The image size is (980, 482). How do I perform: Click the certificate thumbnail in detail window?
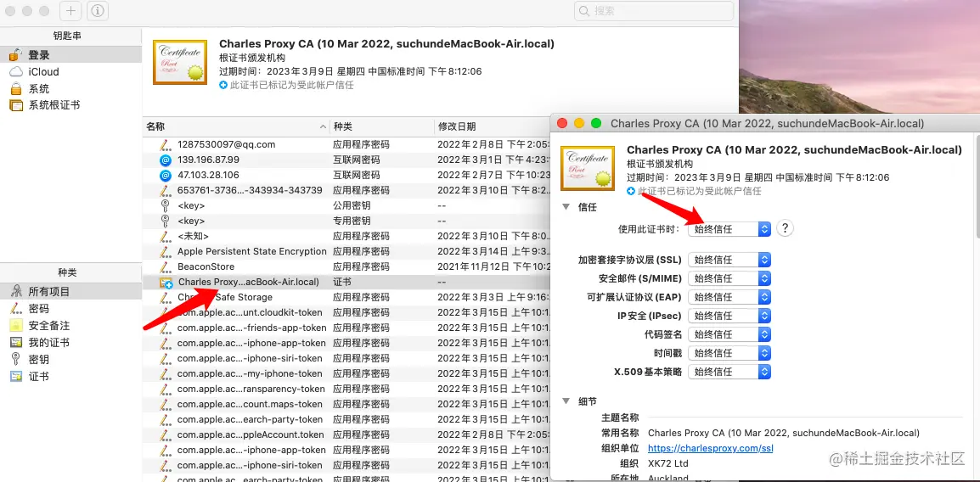[586, 168]
